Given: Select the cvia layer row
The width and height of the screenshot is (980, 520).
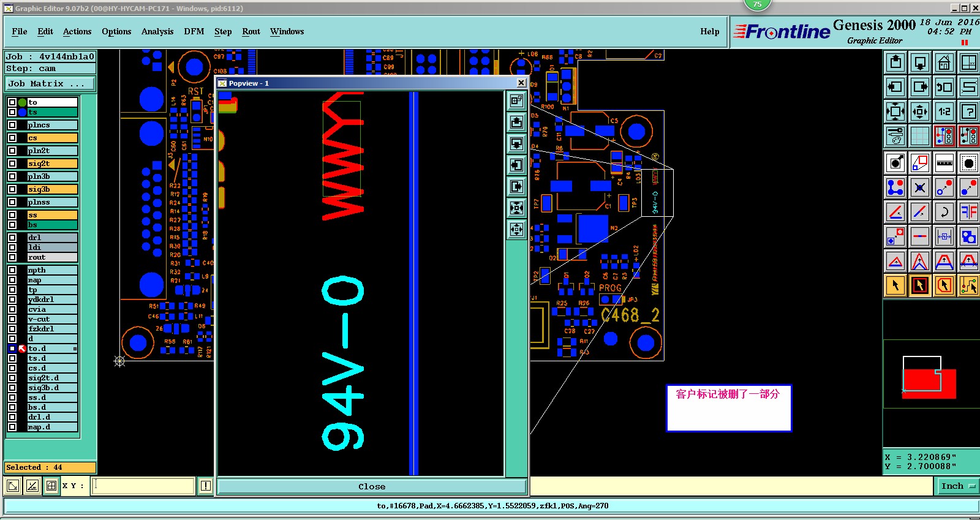Looking at the screenshot, I should 52,309.
